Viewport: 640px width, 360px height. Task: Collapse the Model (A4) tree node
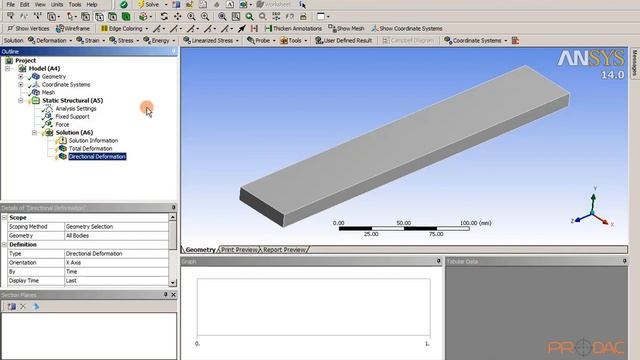pyautogui.click(x=7, y=69)
